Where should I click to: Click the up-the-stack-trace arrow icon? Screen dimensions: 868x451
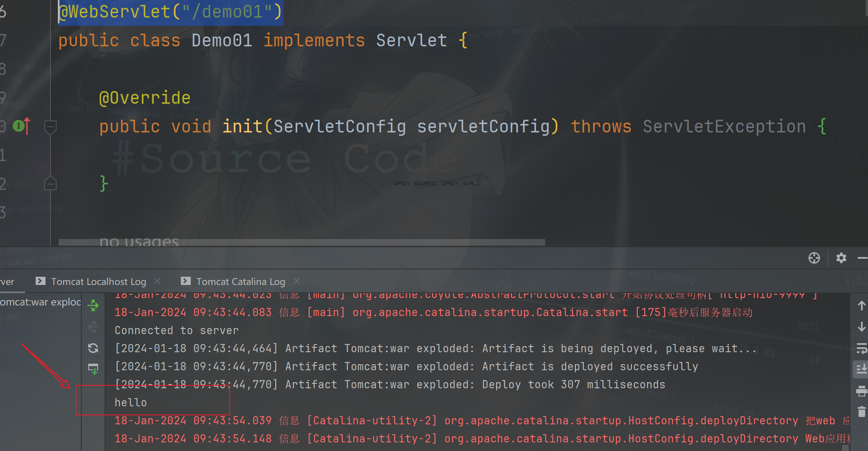click(861, 305)
